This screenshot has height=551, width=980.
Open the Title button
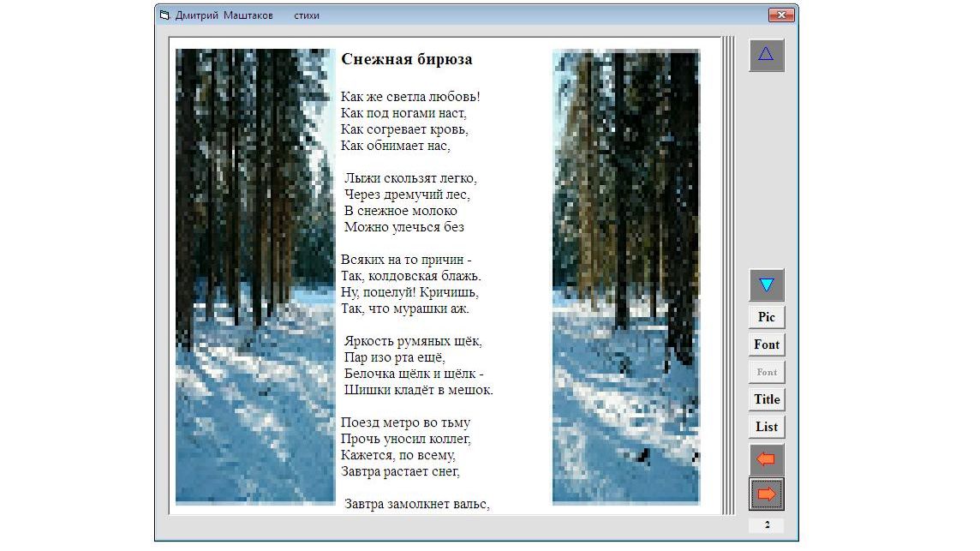tap(766, 399)
